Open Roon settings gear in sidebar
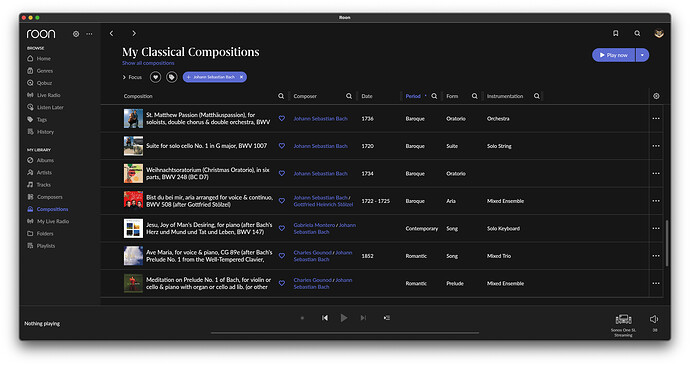690x366 pixels. pyautogui.click(x=76, y=34)
